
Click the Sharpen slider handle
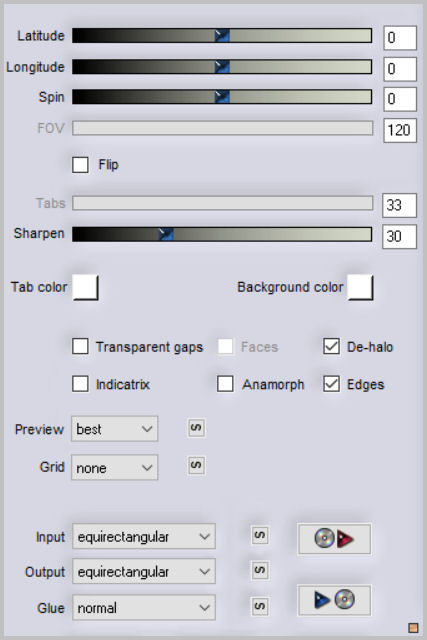point(166,234)
